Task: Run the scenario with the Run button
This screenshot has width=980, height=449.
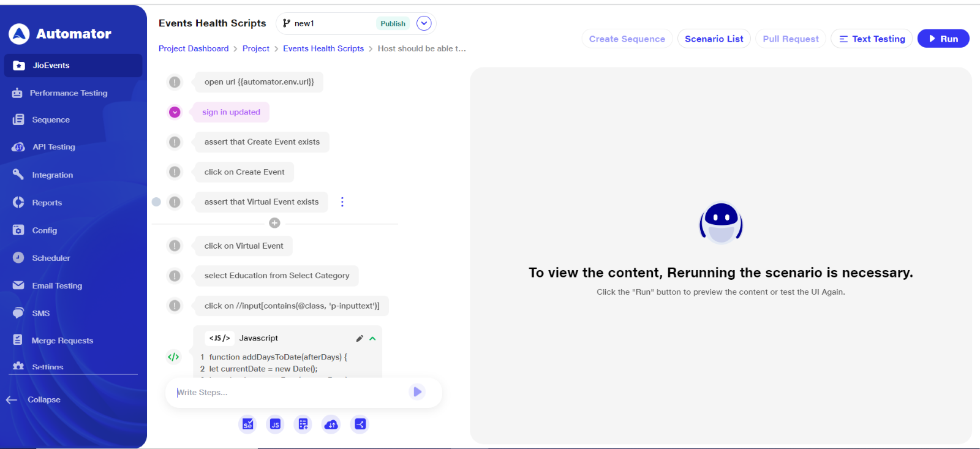Action: pyautogui.click(x=943, y=39)
